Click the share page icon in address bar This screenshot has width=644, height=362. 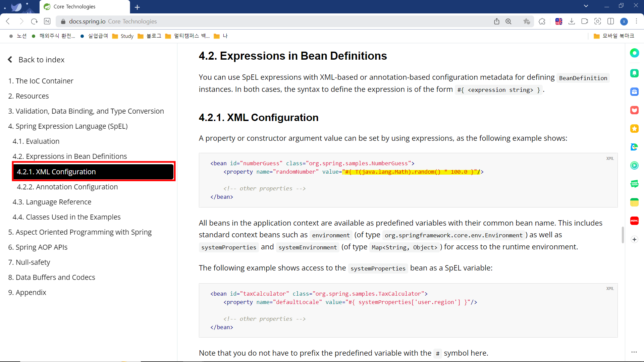[497, 21]
